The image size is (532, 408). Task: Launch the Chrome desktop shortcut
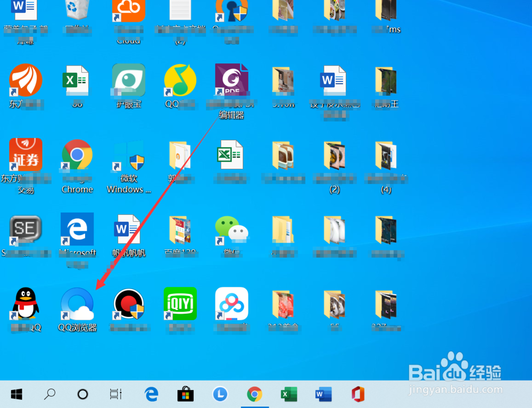tap(77, 155)
